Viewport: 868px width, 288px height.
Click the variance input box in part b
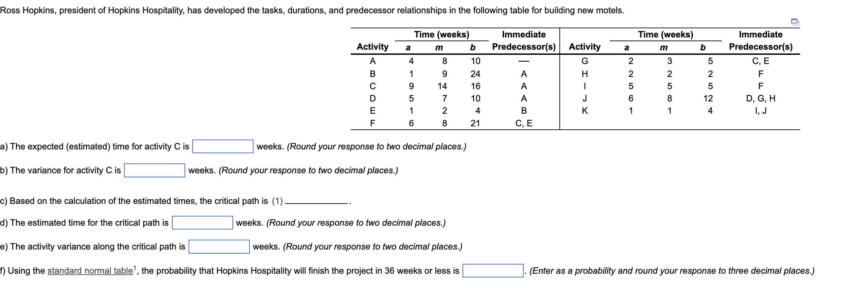(x=154, y=171)
